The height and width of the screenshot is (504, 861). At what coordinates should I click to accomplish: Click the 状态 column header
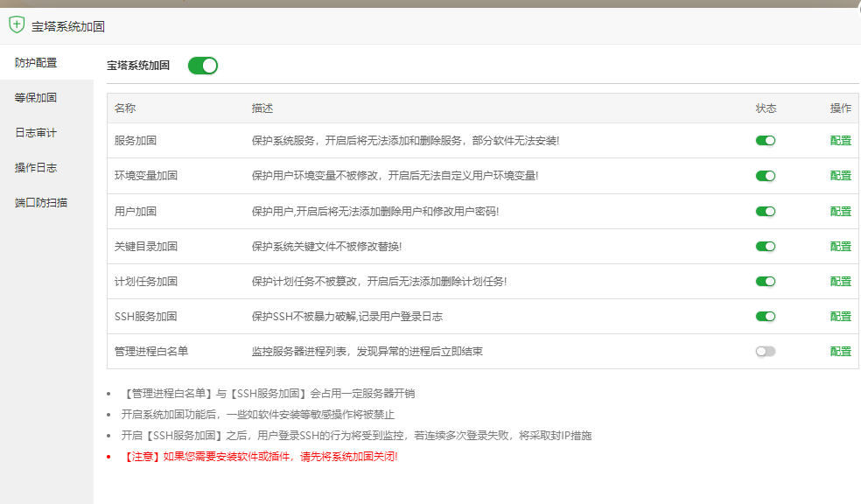pyautogui.click(x=766, y=108)
